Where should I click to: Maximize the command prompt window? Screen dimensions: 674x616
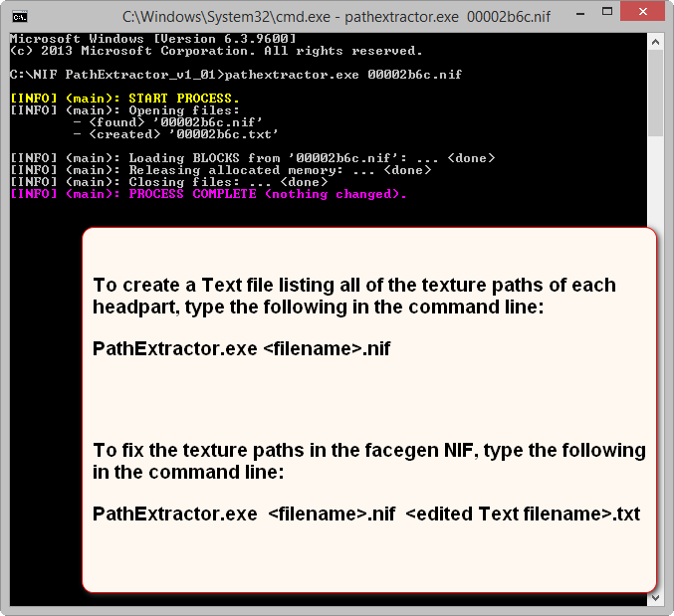pos(607,13)
